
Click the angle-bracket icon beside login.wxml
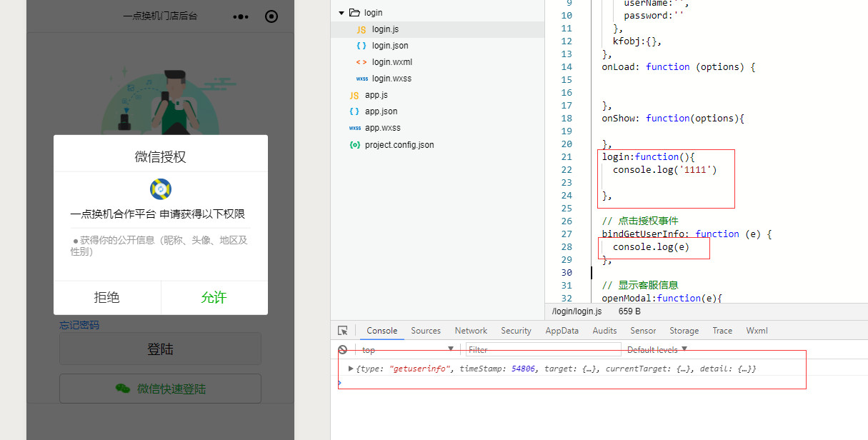(x=361, y=62)
